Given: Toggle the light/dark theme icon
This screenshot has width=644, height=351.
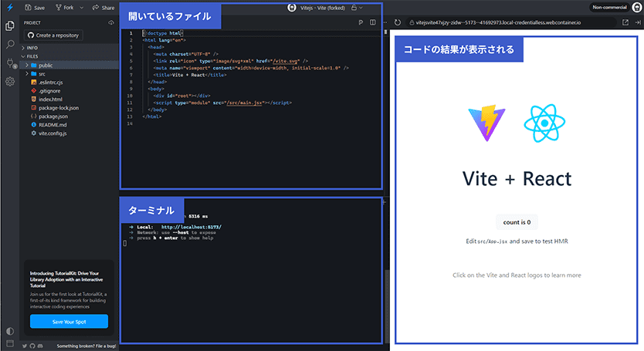Looking at the screenshot, I should (x=10, y=331).
